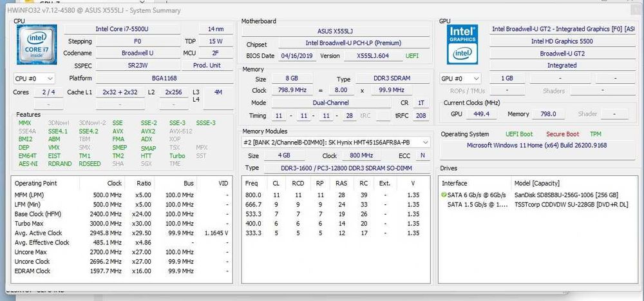The height and width of the screenshot is (301, 644).
Task: Click the EDRAM Clock row
Action: pyautogui.click(x=121, y=271)
